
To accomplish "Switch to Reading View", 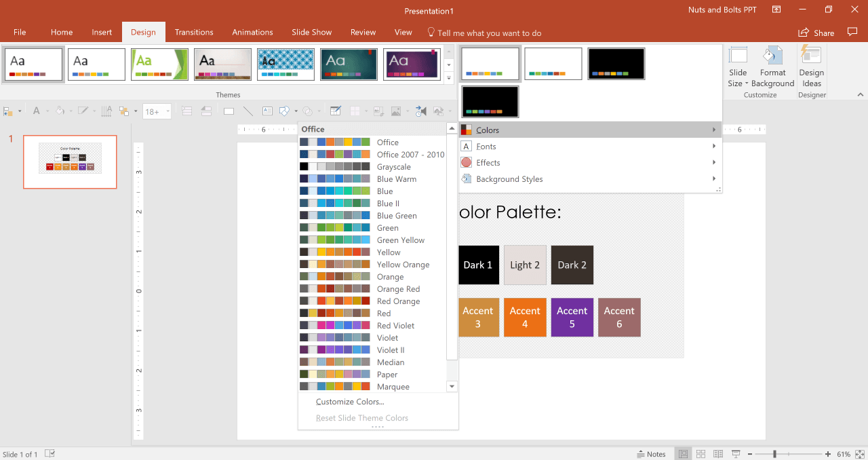I will (x=718, y=454).
